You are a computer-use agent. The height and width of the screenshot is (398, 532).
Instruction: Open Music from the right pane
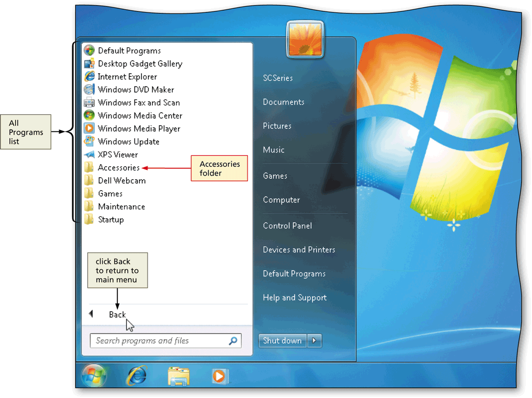(x=273, y=150)
